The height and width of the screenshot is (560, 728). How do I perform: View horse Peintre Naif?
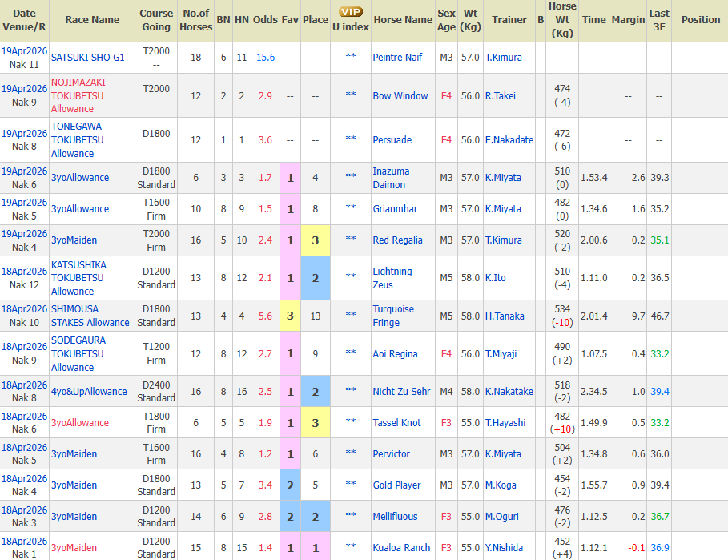click(397, 58)
